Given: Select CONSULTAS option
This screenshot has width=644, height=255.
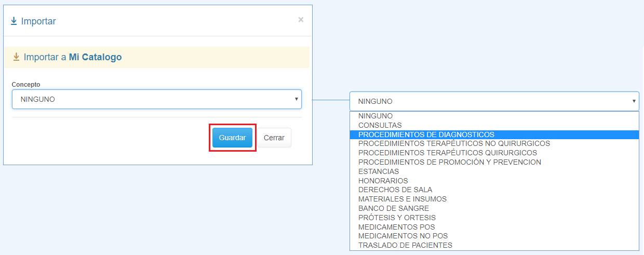Looking at the screenshot, I should coord(380,125).
